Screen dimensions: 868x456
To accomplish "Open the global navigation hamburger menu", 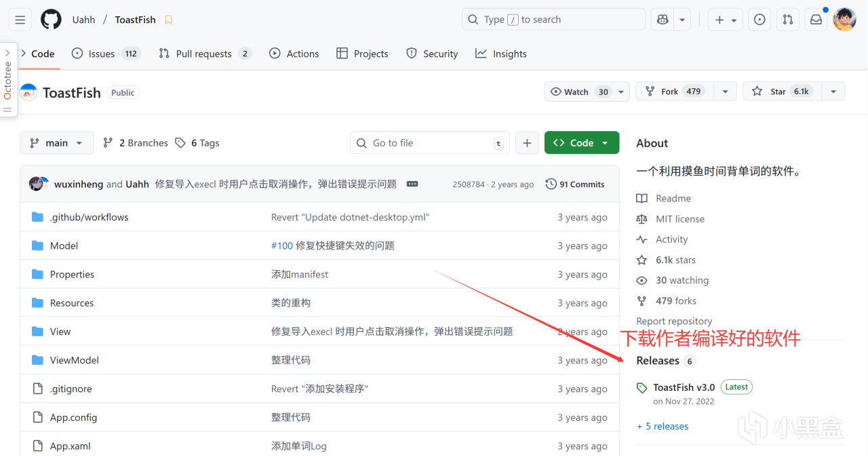I will (20, 19).
